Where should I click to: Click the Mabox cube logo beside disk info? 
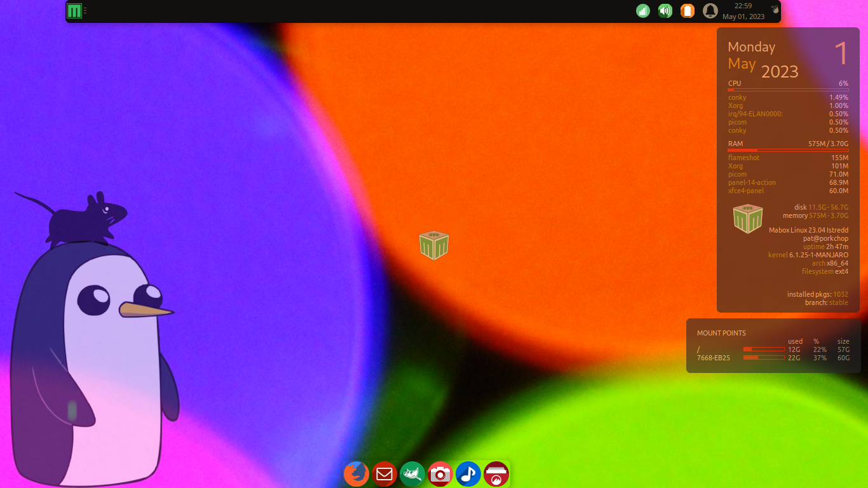tap(748, 219)
